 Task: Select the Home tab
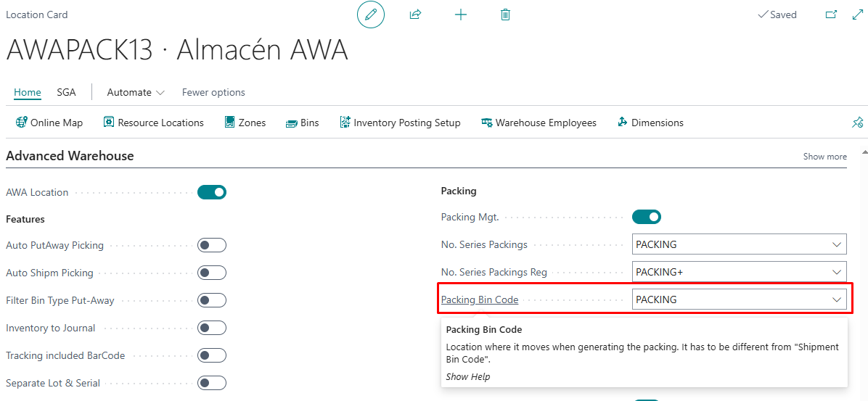(x=28, y=92)
